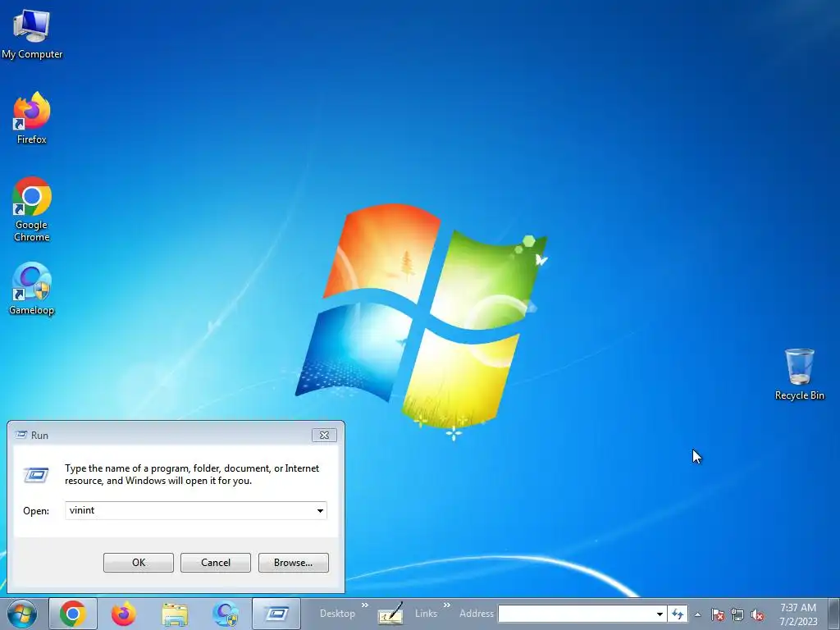Show hidden tray icons arrow
The width and height of the screenshot is (840, 630).
tap(697, 614)
